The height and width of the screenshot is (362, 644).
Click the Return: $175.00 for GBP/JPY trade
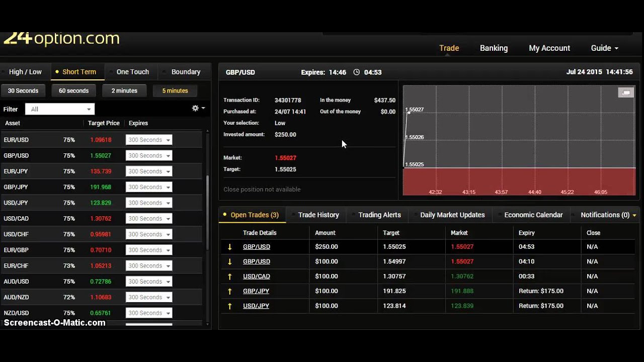[541, 291]
